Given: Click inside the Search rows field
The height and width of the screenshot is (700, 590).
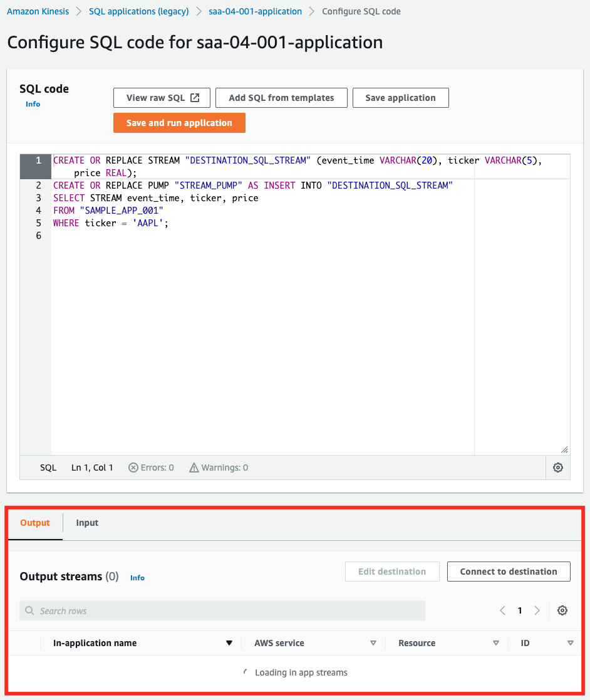Looking at the screenshot, I should coord(188,610).
